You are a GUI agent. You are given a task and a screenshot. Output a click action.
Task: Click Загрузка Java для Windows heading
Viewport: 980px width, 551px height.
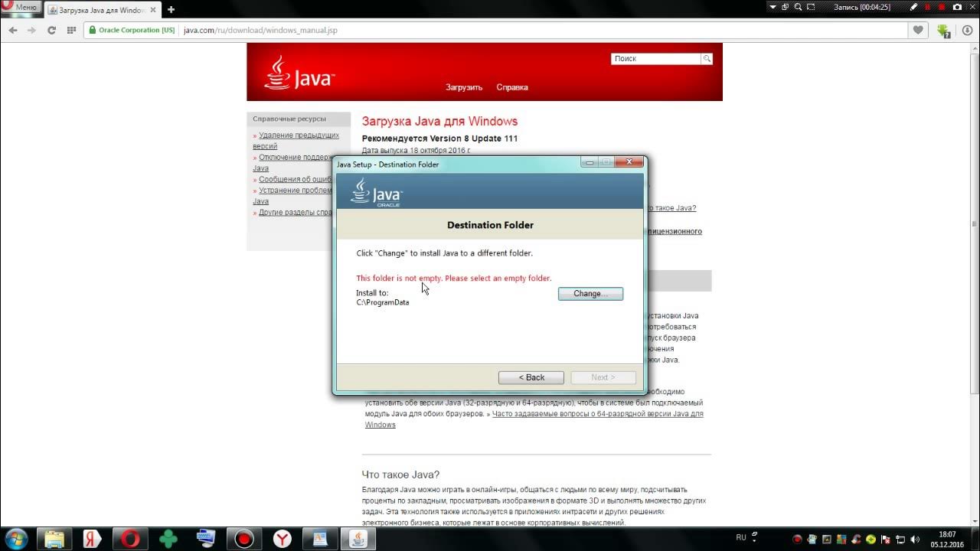(x=439, y=121)
